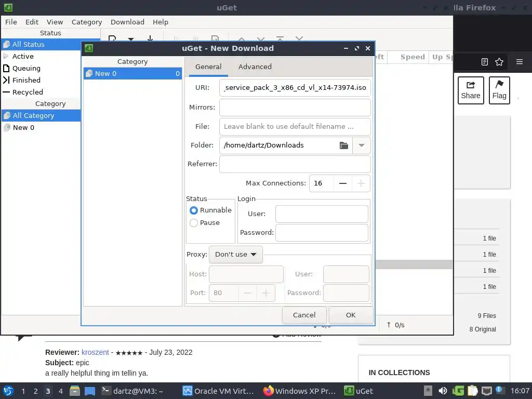Switch to workspace 4
This screenshot has width=532, height=399.
[x=61, y=391]
